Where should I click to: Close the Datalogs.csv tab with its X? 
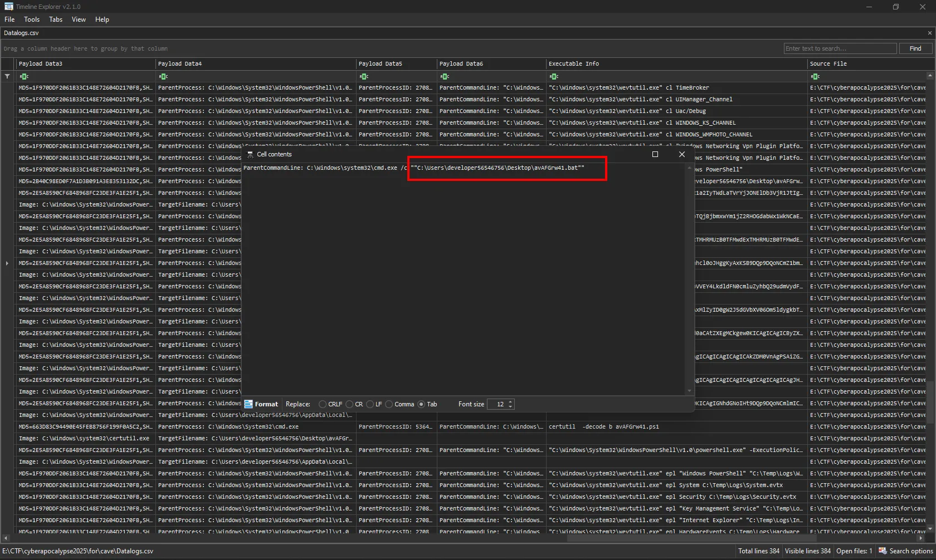point(929,33)
